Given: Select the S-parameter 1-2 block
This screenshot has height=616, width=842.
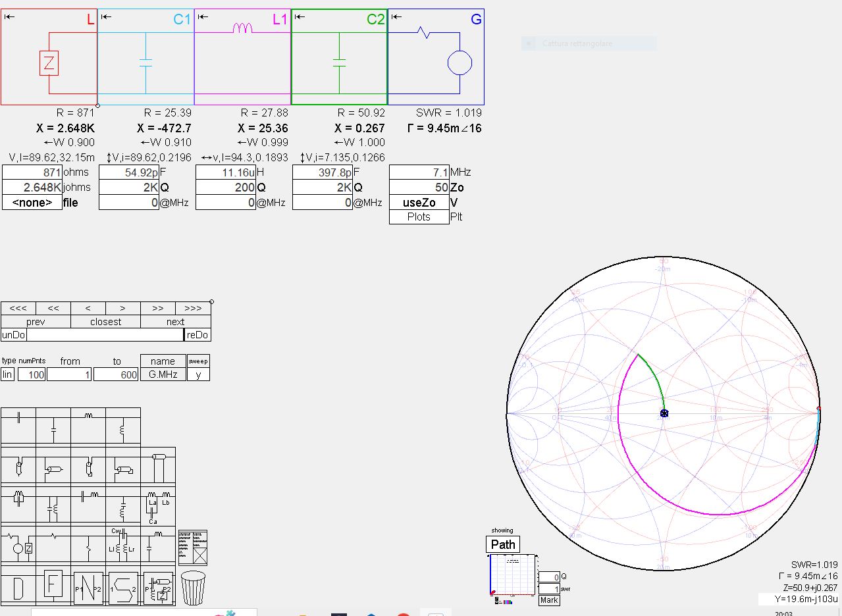Looking at the screenshot, I should [123, 586].
